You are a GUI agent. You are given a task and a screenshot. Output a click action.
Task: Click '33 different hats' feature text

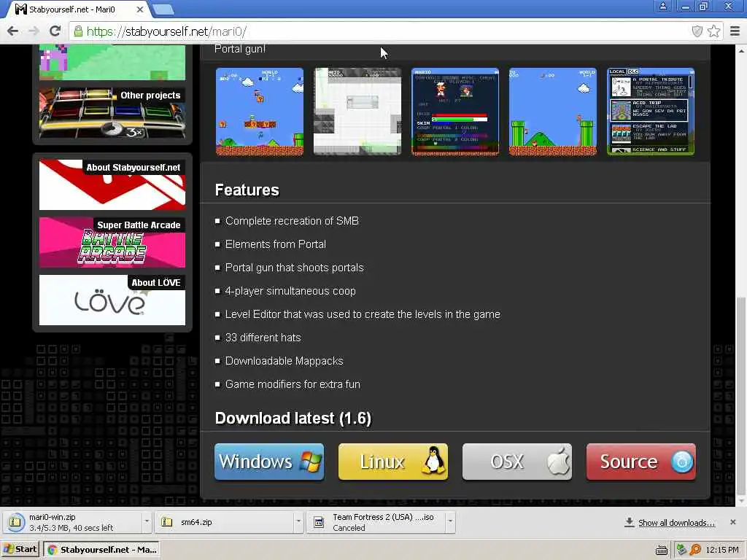click(263, 338)
